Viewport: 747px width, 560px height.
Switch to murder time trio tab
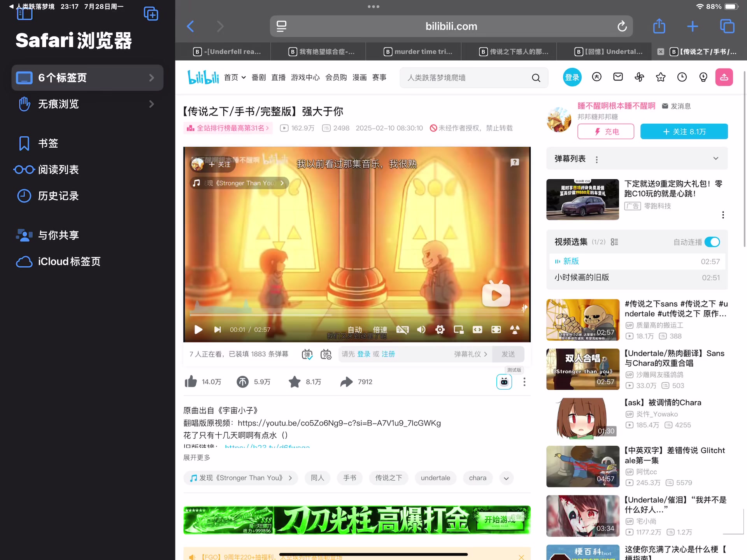pos(418,51)
